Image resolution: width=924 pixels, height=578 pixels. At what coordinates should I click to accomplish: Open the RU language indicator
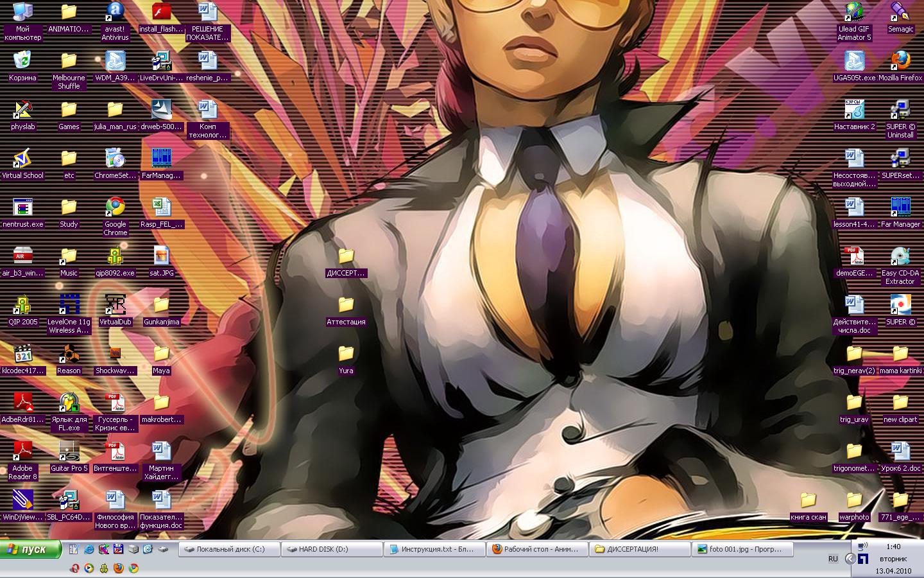pos(833,559)
